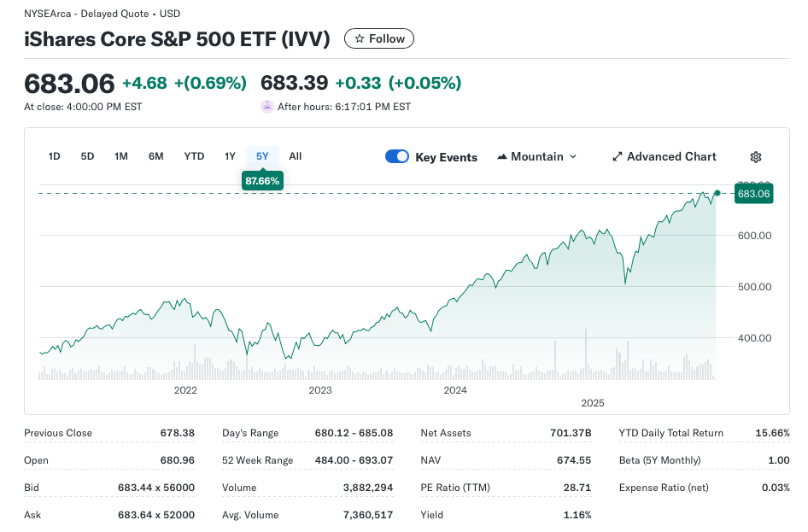Show year-to-date chart with YTD
Image resolution: width=808 pixels, height=532 pixels.
[x=194, y=156]
